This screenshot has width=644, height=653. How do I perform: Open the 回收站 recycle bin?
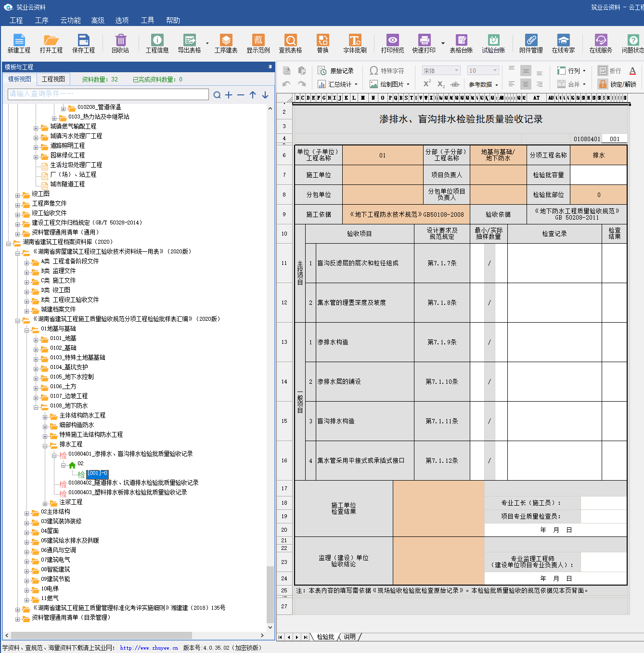[120, 43]
